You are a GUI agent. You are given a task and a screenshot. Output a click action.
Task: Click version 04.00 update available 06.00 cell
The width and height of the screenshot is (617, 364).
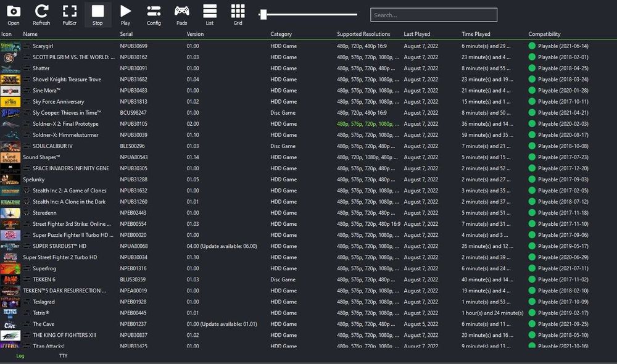(x=222, y=246)
